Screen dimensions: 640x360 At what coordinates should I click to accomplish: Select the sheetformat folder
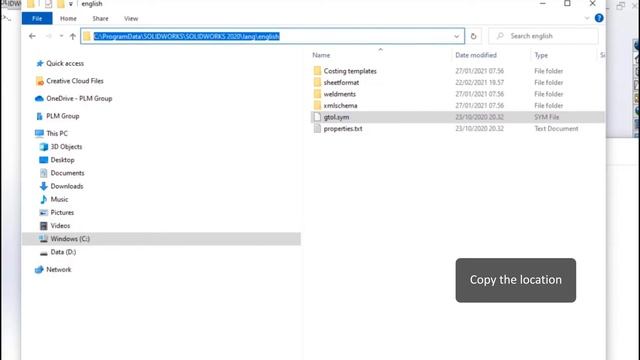coord(341,82)
